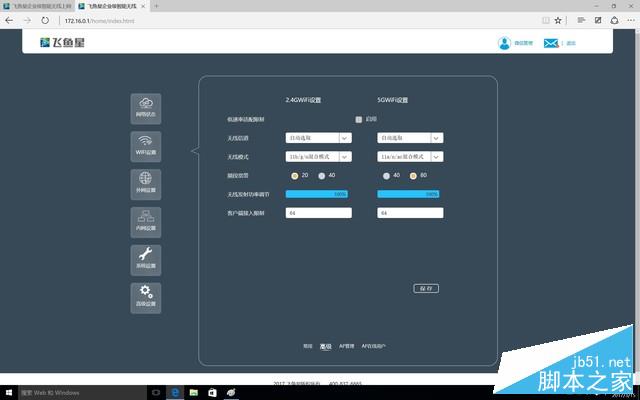Click the Edge icon on taskbar
Viewport: 640px width, 400px height.
tap(175, 393)
